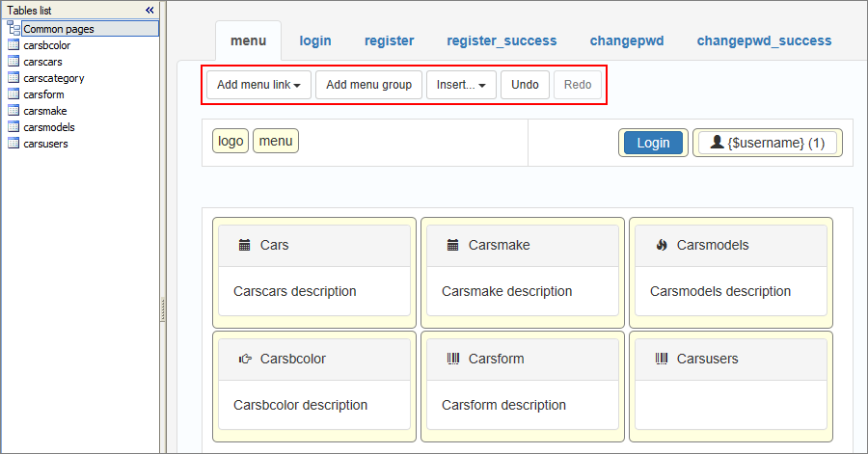Open the Add menu link dropdown

pyautogui.click(x=258, y=85)
